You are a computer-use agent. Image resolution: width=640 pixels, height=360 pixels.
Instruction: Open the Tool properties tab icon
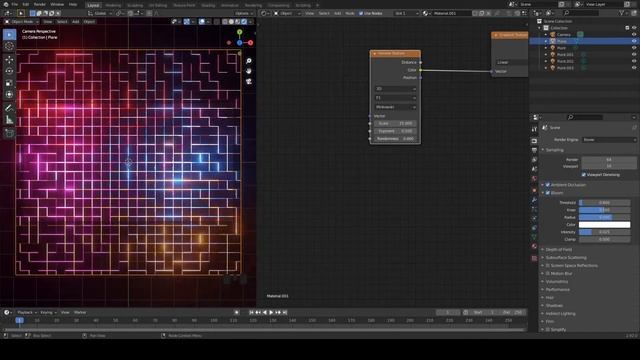pos(534,129)
